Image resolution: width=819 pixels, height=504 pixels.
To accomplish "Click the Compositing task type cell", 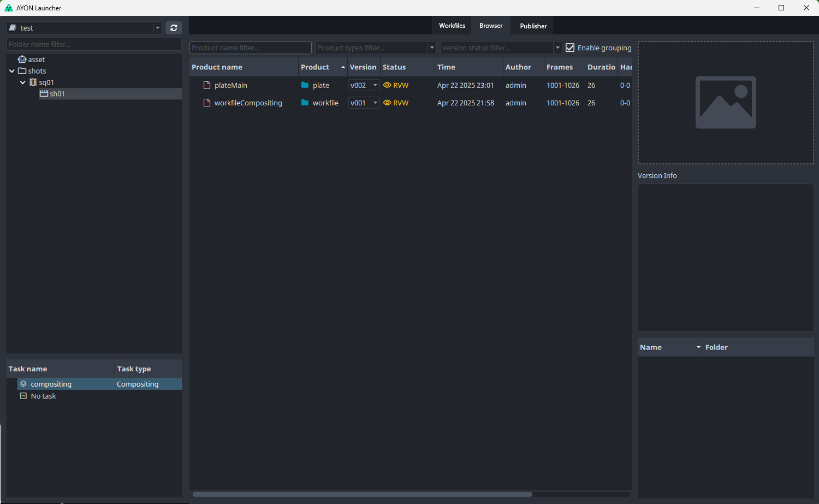I will [x=138, y=384].
